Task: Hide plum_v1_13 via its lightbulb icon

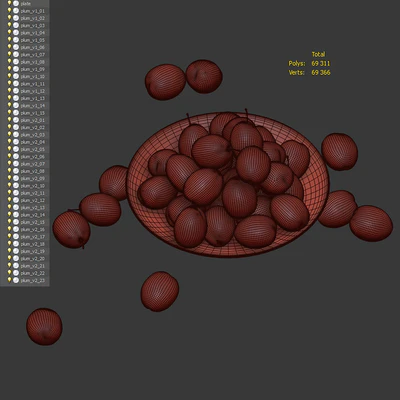Action: tap(9, 98)
